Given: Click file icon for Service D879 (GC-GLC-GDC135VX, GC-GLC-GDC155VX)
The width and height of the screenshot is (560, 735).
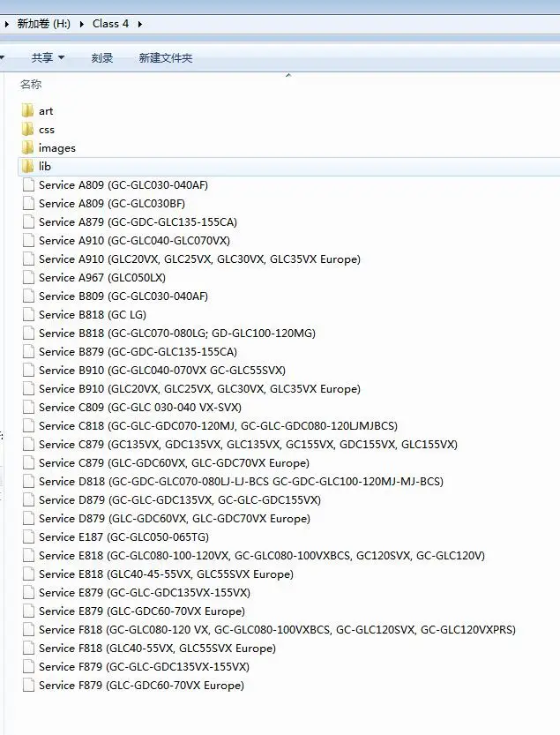Looking at the screenshot, I should point(28,499).
